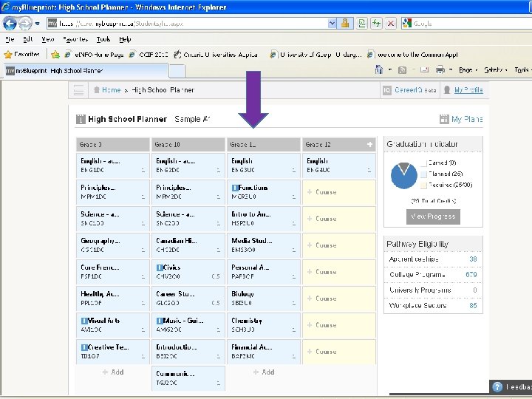Open the address bar history dropdown arrow
The image size is (532, 399).
coord(332,24)
